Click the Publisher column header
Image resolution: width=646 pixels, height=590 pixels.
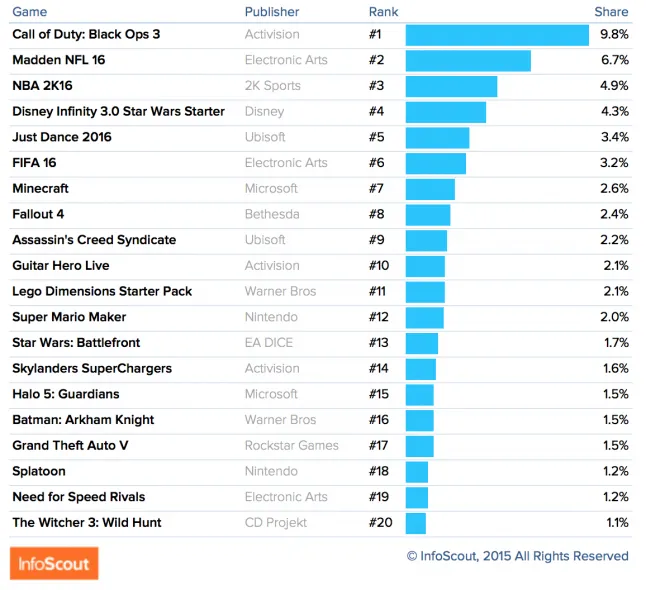272,12
